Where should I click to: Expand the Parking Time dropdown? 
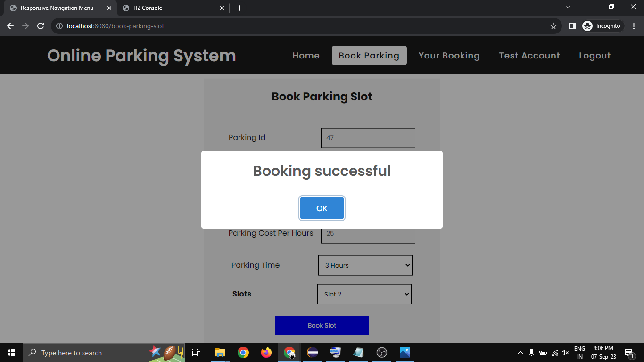pyautogui.click(x=365, y=265)
